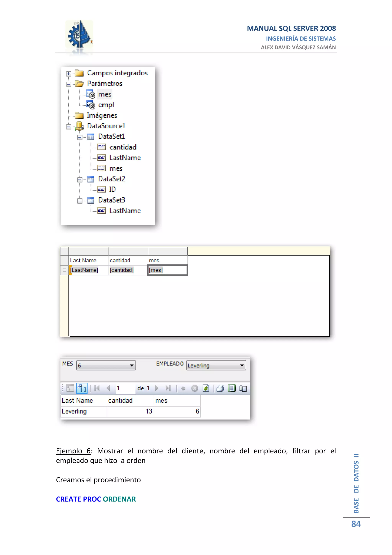Image resolution: width=392 pixels, height=555 pixels.
Task: Click the 'cantidad' header cell in designer
Action: pyautogui.click(x=128, y=260)
